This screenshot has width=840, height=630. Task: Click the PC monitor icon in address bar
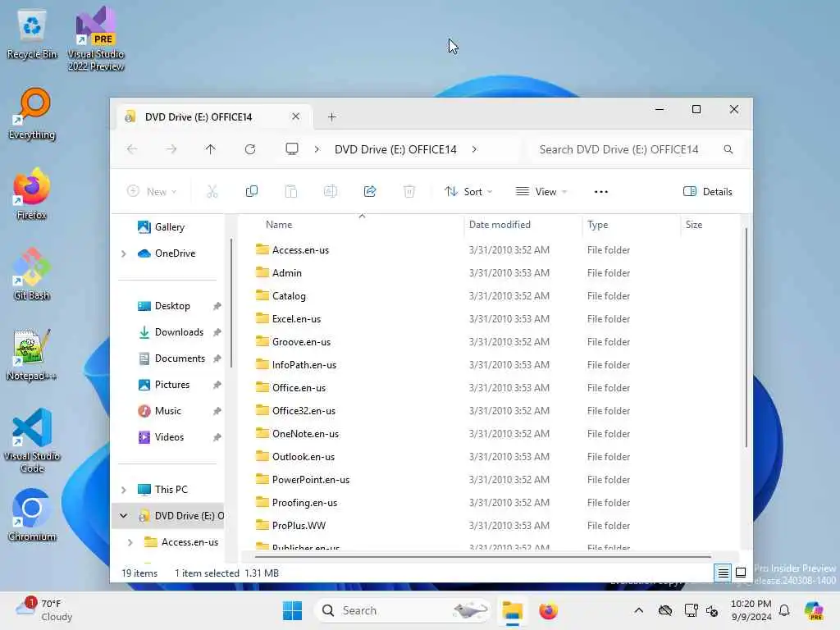pos(292,149)
